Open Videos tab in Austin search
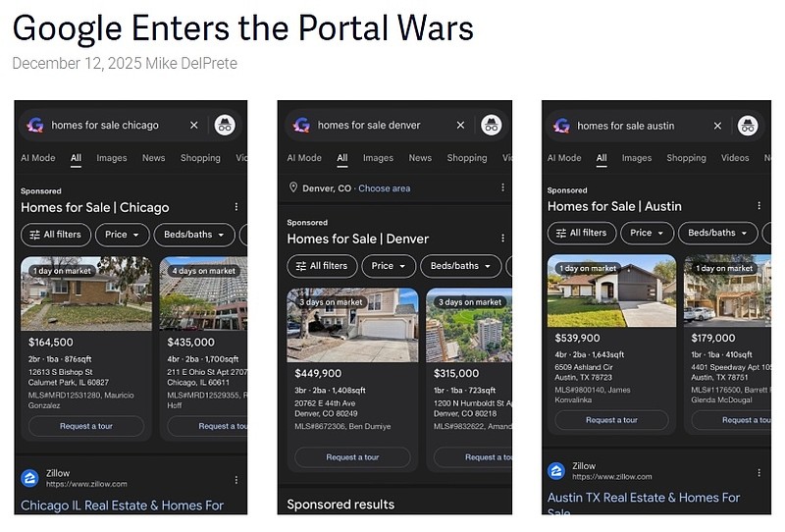This screenshot has width=785, height=532. (735, 158)
